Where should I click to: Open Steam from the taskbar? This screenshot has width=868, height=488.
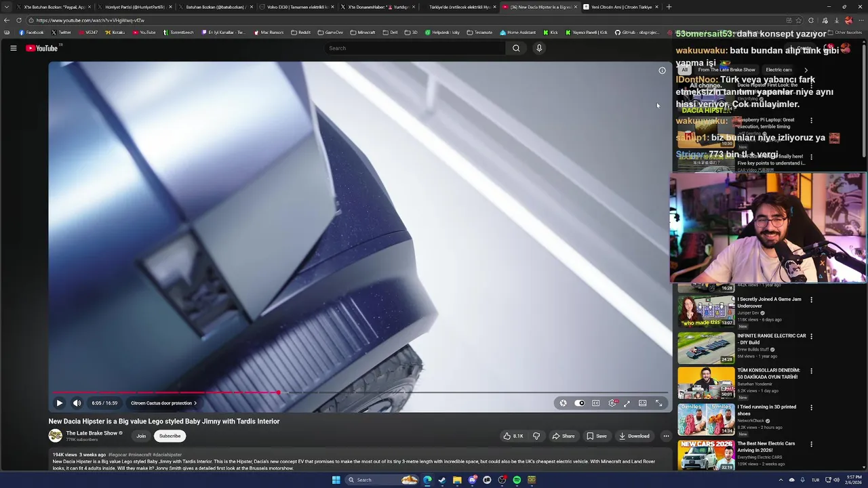coord(442,480)
